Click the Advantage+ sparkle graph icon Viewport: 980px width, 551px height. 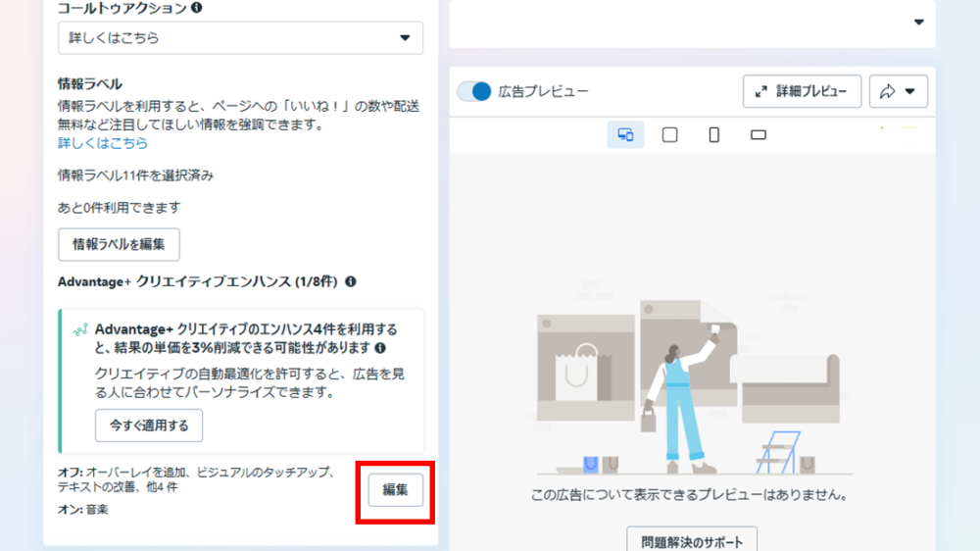click(x=80, y=329)
